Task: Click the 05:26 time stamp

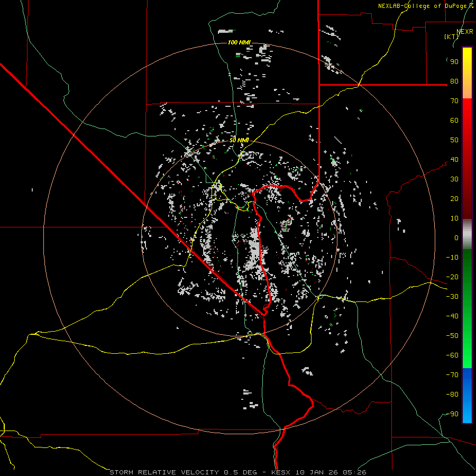Action: pos(354,472)
